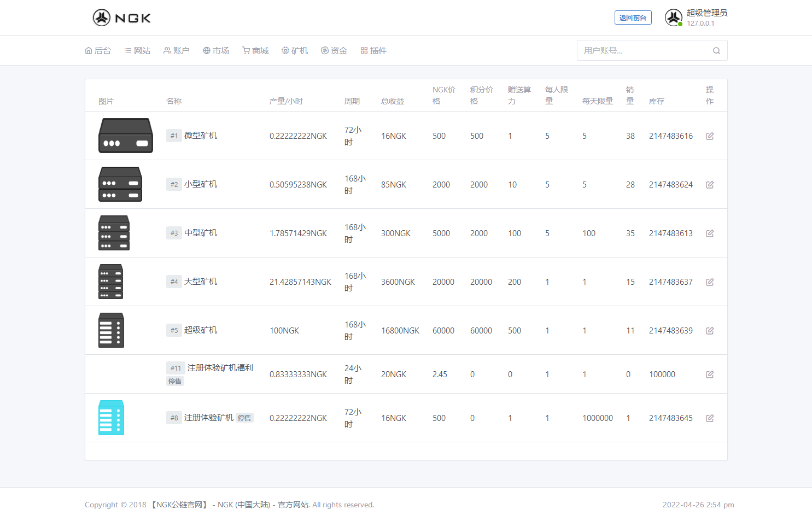Open the 账户 menu
The image size is (812, 521).
(177, 50)
